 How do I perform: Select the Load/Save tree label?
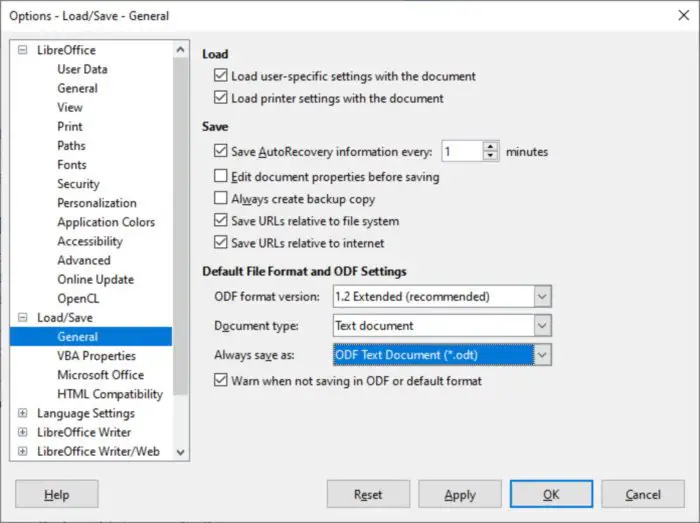click(x=65, y=318)
